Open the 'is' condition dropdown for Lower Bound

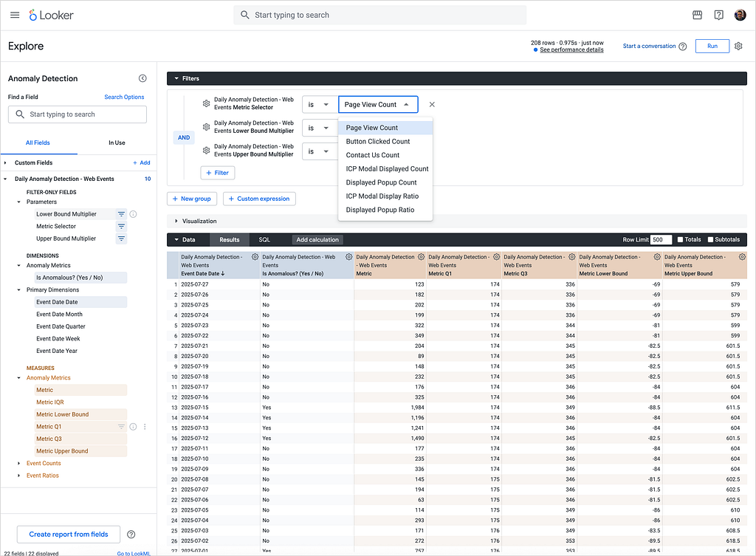(319, 128)
